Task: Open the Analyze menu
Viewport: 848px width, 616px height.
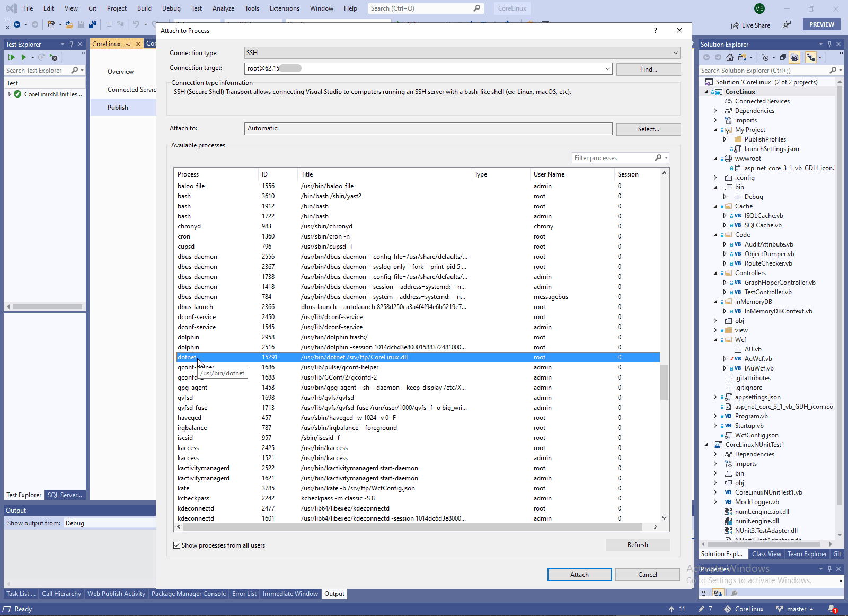Action: (x=223, y=8)
